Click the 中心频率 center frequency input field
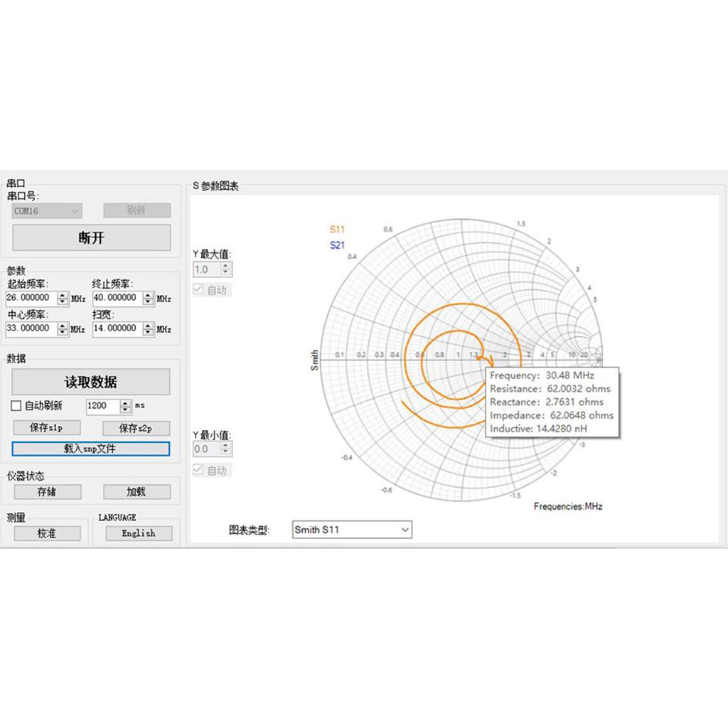This screenshot has width=728, height=728. 31,328
